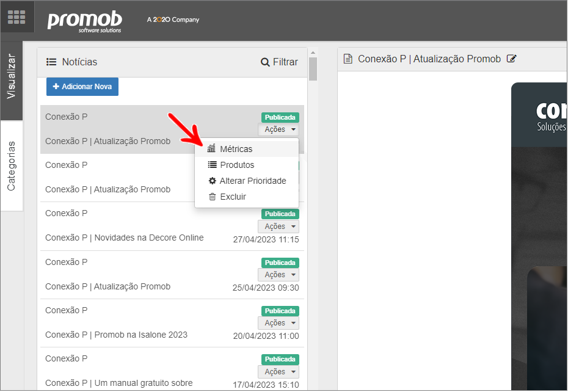Click the Notícias list icon
This screenshot has height=392, width=568.
[x=51, y=62]
